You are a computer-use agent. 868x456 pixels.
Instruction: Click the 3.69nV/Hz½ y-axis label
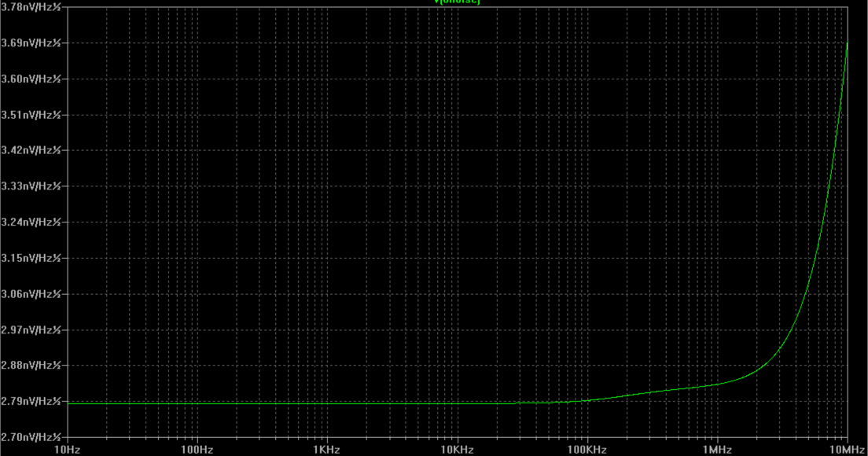pyautogui.click(x=31, y=43)
